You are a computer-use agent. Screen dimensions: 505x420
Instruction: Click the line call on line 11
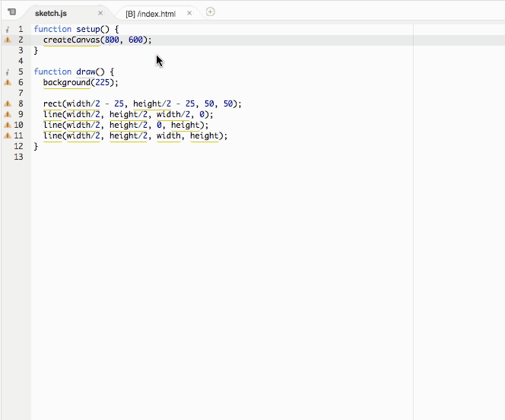(x=52, y=135)
